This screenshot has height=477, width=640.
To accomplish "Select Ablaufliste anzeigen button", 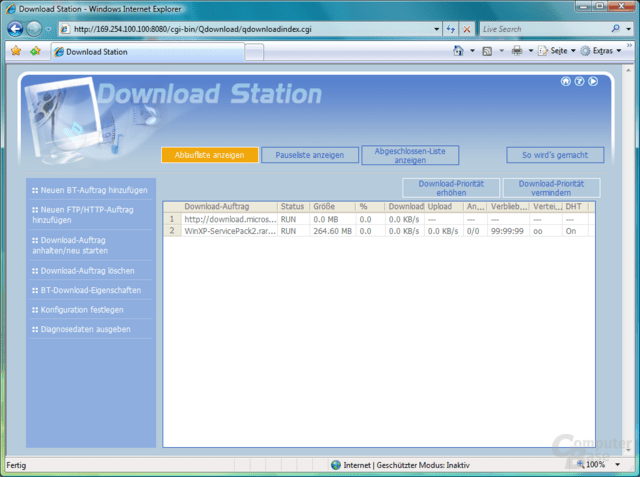I will 210,155.
